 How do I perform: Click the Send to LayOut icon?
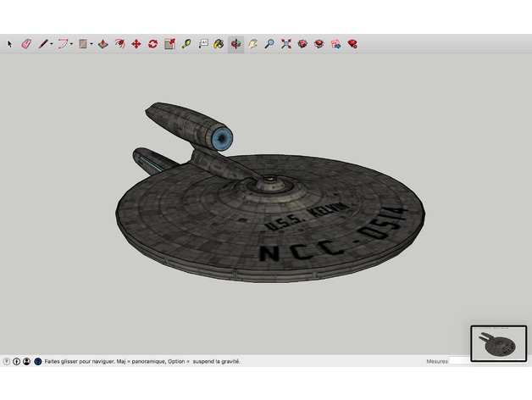point(336,44)
